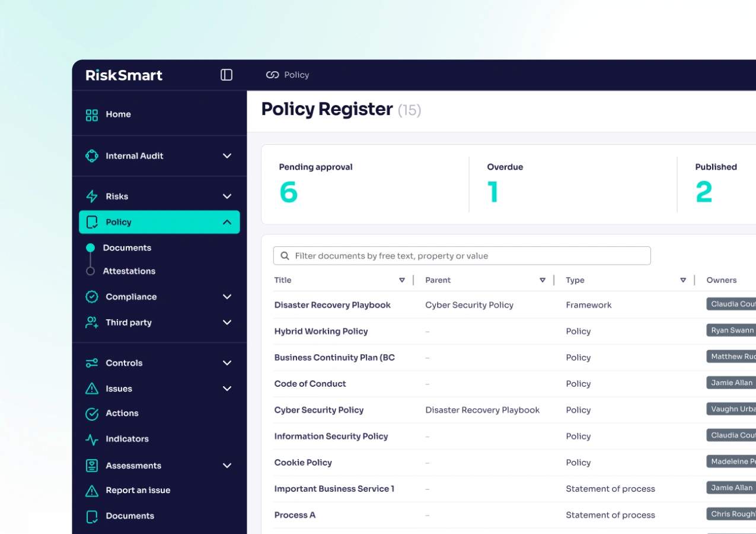Expand the Controls chevron

pos(227,363)
